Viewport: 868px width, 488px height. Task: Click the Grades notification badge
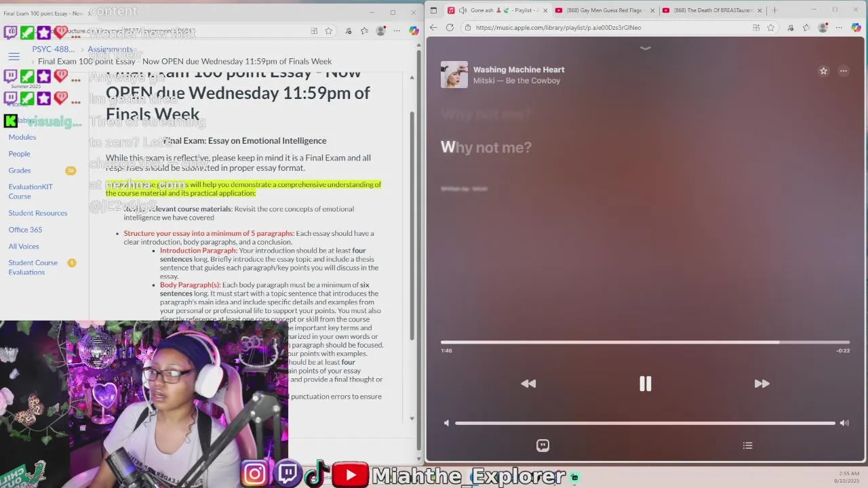point(71,171)
